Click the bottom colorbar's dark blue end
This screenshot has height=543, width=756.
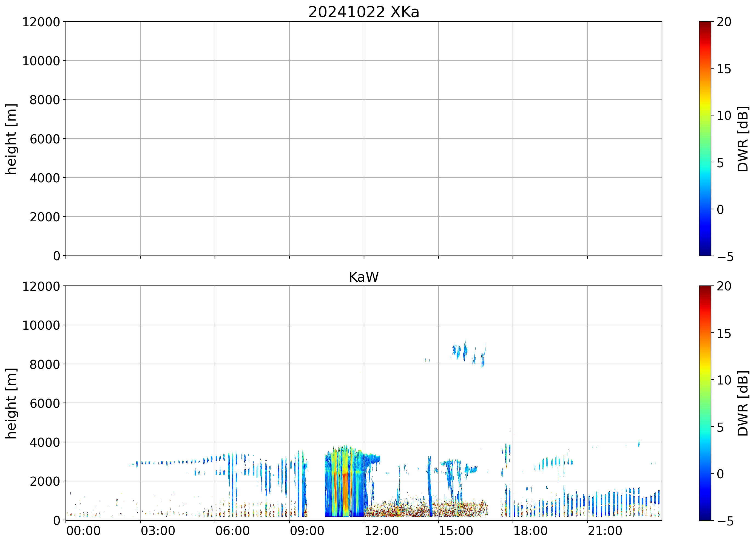click(705, 516)
